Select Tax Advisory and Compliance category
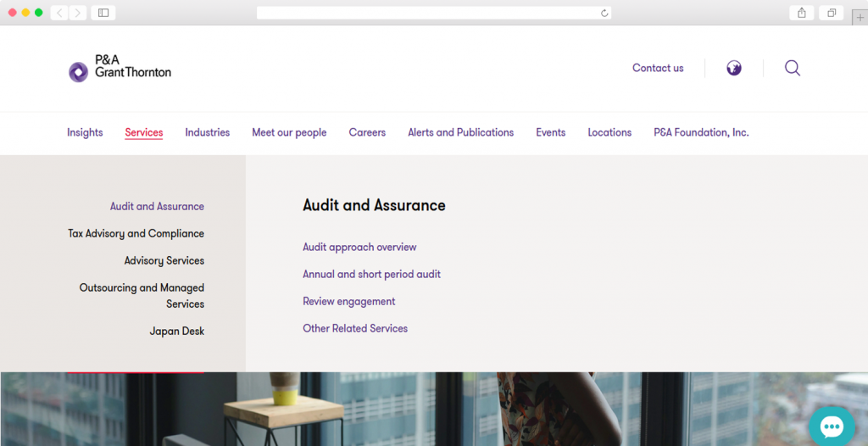This screenshot has width=868, height=446. [x=136, y=233]
